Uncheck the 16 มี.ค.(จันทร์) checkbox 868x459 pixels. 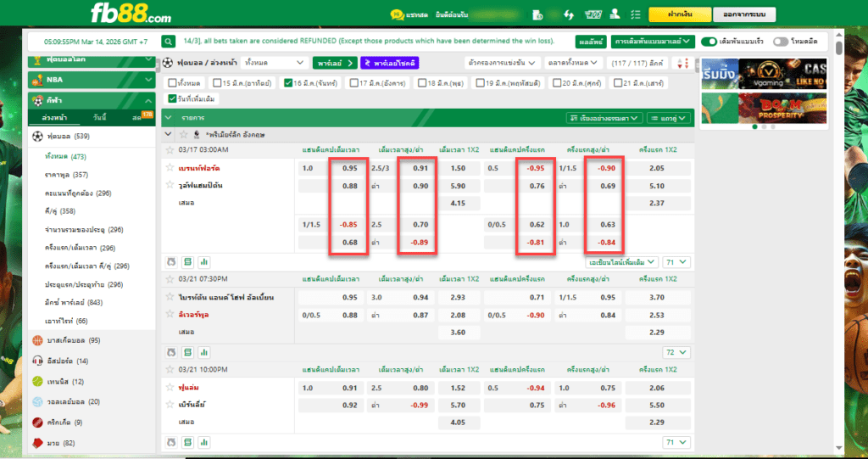tap(288, 83)
